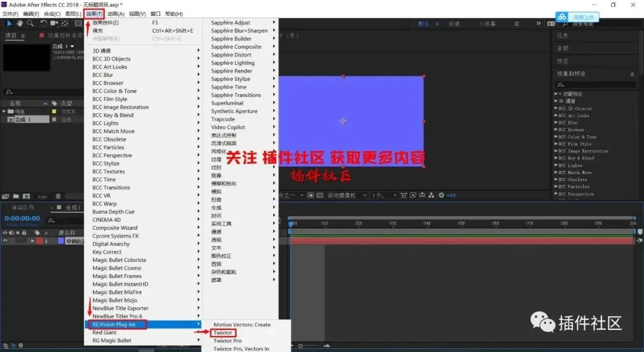
Task: Toggle the transparency grid icon under the viewer
Action: (320, 195)
